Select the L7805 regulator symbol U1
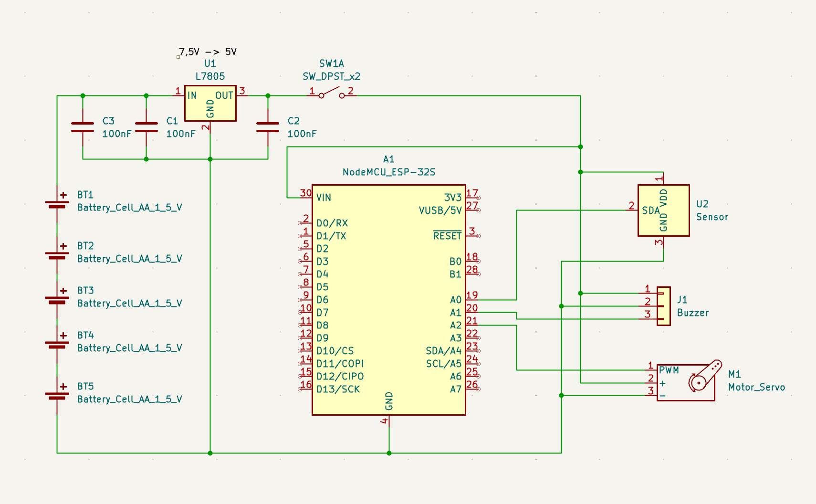 coord(210,103)
